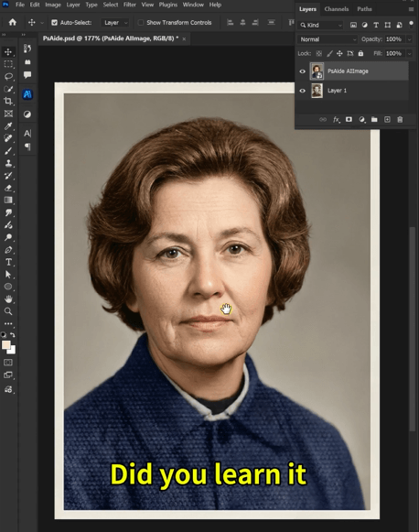Viewport: 419px width, 532px height.
Task: Create a new group folder in Layers
Action: (374, 119)
